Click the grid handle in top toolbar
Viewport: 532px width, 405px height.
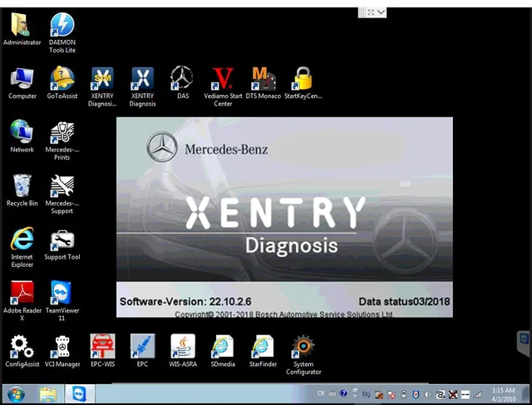tap(362, 12)
